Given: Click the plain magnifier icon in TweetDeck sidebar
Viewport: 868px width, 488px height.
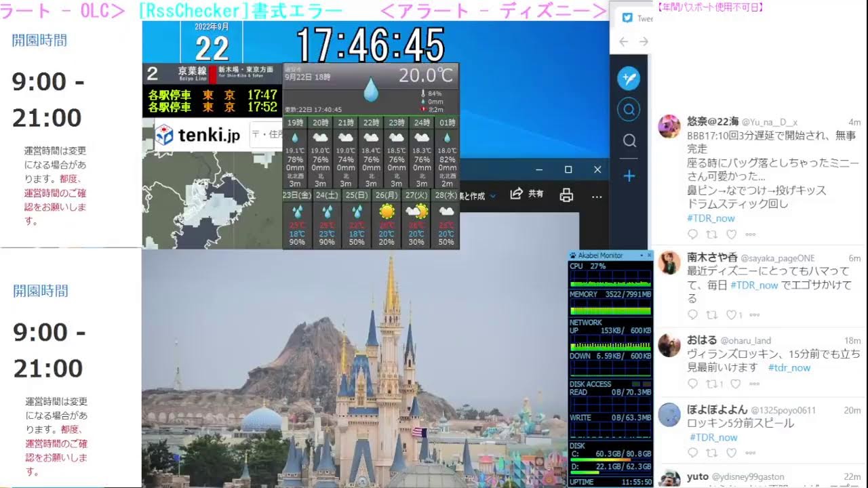Looking at the screenshot, I should point(629,140).
